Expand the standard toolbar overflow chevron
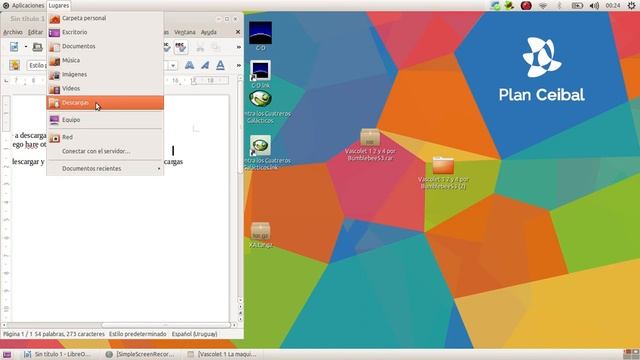Screen dimensions: 640x360 (x=239, y=47)
